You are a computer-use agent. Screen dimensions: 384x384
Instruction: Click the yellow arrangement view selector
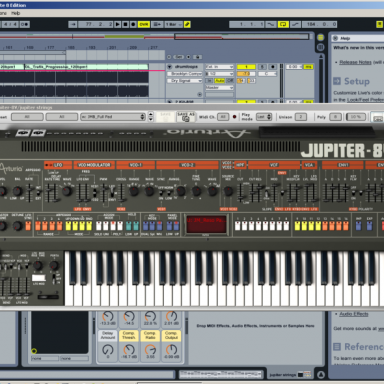pos(320,37)
